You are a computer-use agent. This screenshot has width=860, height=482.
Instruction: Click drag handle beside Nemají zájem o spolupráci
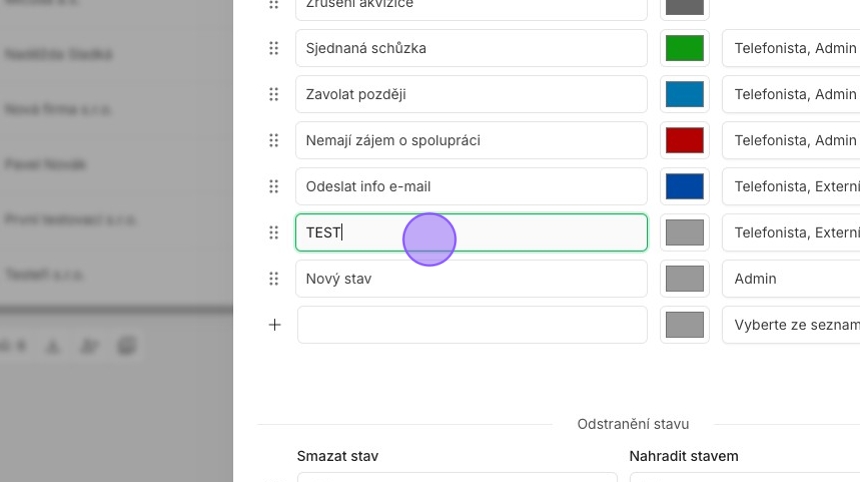pyautogui.click(x=274, y=140)
